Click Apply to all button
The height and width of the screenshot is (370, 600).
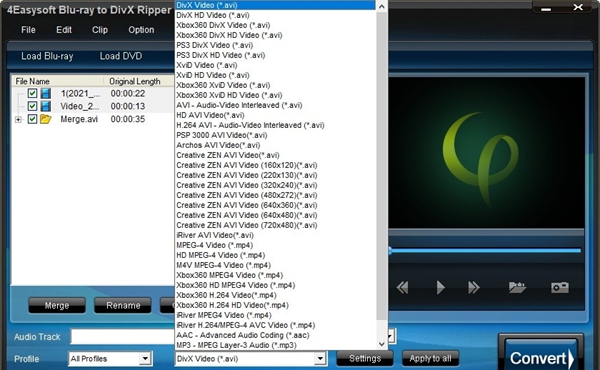pyautogui.click(x=430, y=359)
